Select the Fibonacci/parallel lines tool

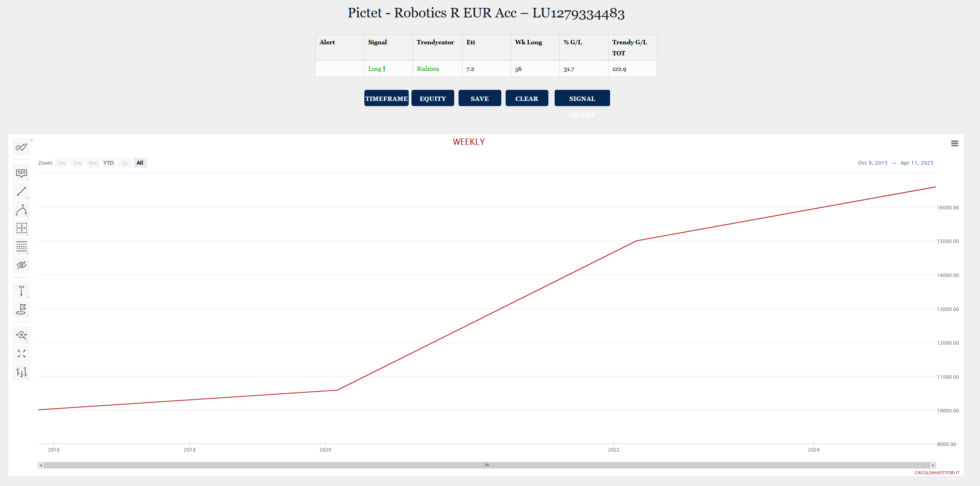21,247
